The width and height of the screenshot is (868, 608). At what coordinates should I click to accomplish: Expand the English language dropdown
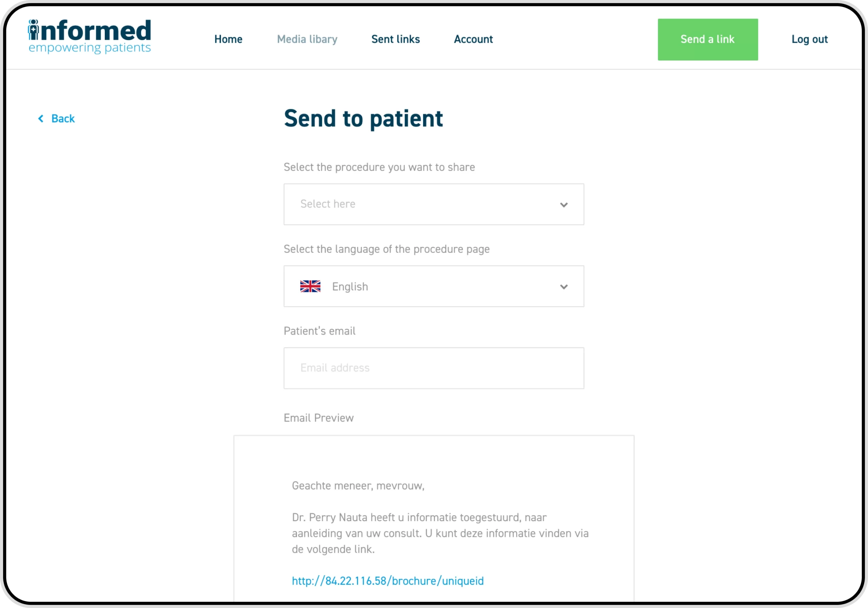433,286
